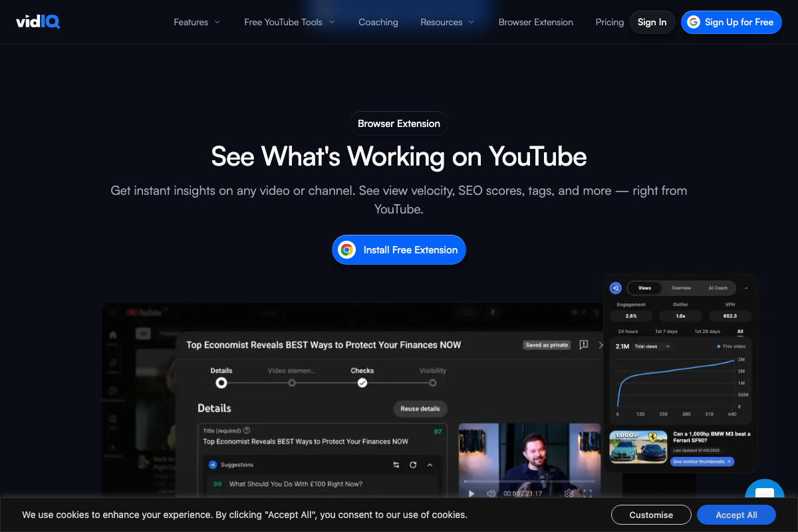This screenshot has height=532, width=798.
Task: Expand the Free YouTube Tools menu
Action: [x=289, y=22]
